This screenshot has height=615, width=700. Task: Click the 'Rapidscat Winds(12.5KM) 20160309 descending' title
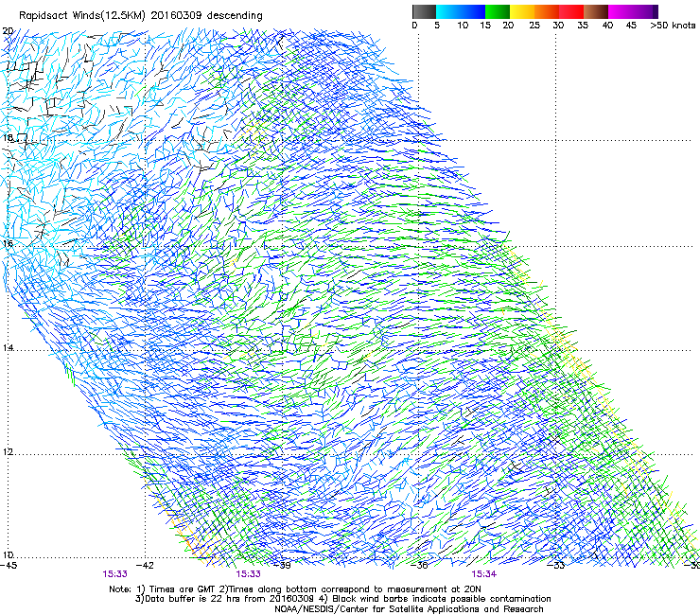(141, 16)
